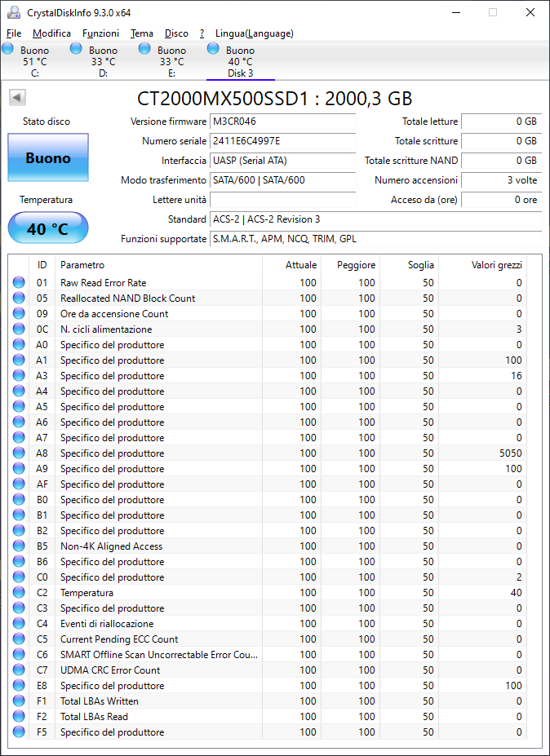Click the Totale letture value field
This screenshot has width=550, height=756.
point(501,122)
